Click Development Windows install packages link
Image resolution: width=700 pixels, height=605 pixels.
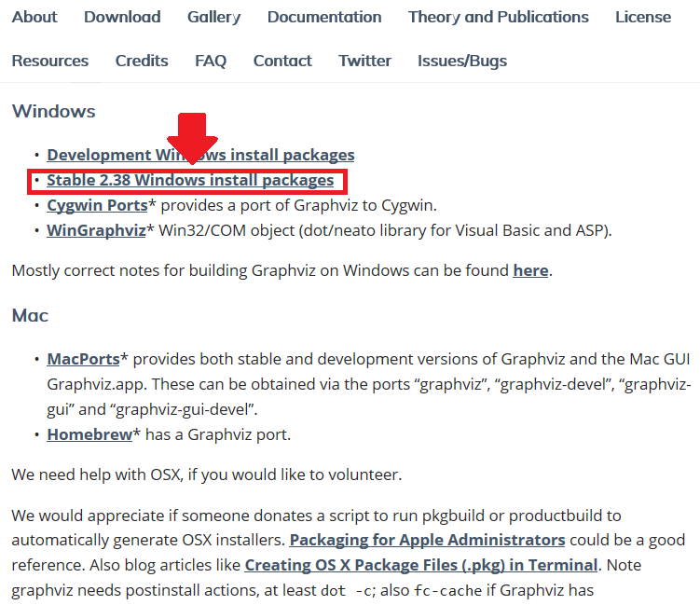(x=200, y=155)
